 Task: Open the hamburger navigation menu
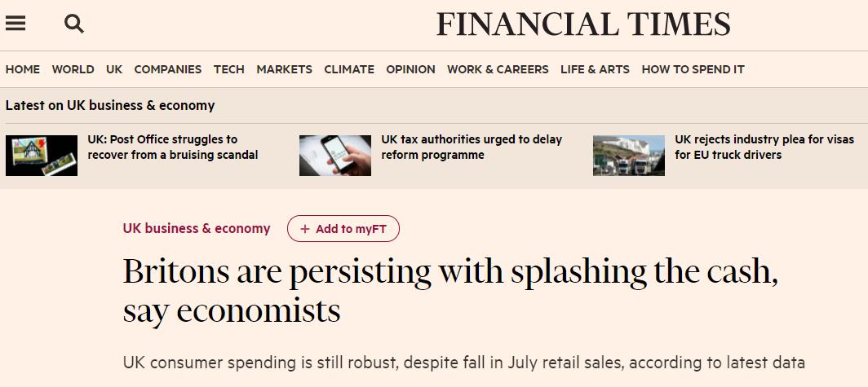tap(15, 23)
